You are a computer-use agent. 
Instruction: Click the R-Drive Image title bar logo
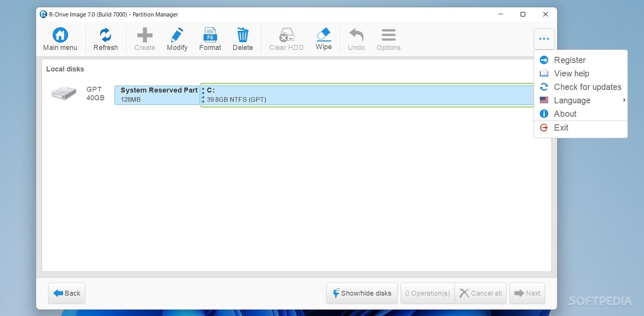click(x=43, y=14)
